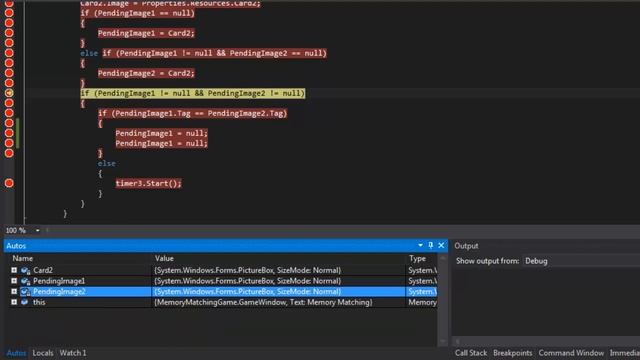Select the highlighted PendingImage2 name cell

point(59,291)
